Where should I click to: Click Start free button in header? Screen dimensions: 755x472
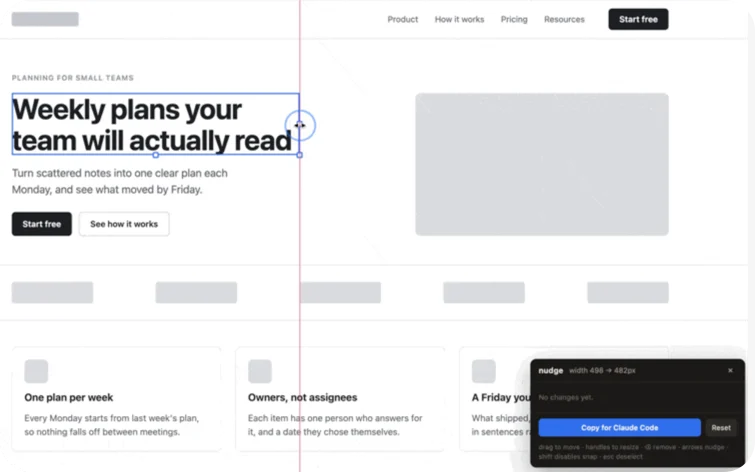(638, 19)
